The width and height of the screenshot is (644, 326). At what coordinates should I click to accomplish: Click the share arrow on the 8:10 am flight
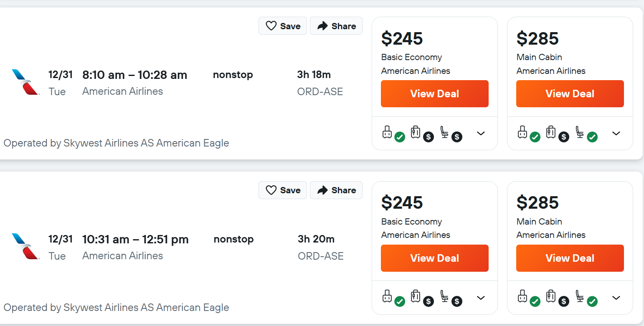click(x=322, y=26)
